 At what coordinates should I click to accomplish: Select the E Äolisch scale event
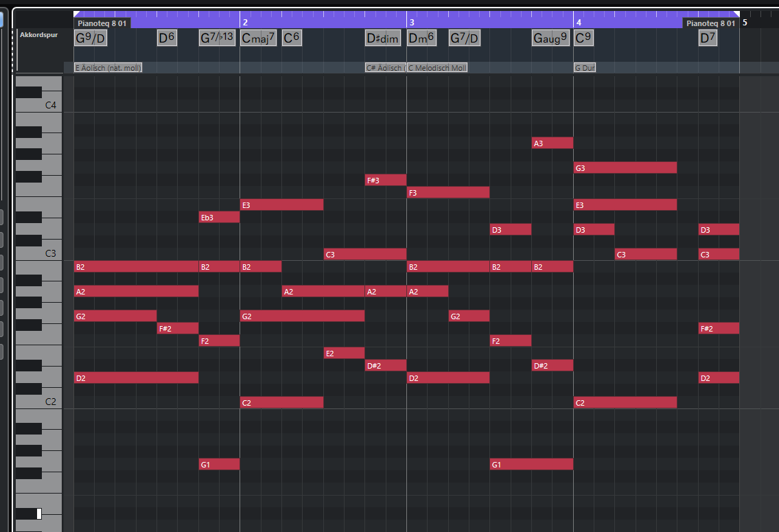click(108, 68)
